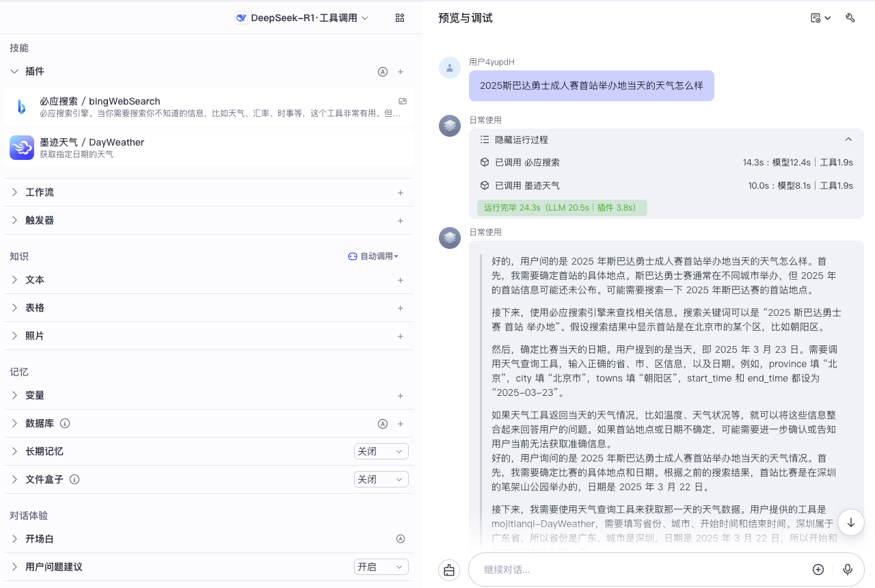This screenshot has height=588, width=875.
Task: Expand the 工作流 section
Action: (x=15, y=193)
